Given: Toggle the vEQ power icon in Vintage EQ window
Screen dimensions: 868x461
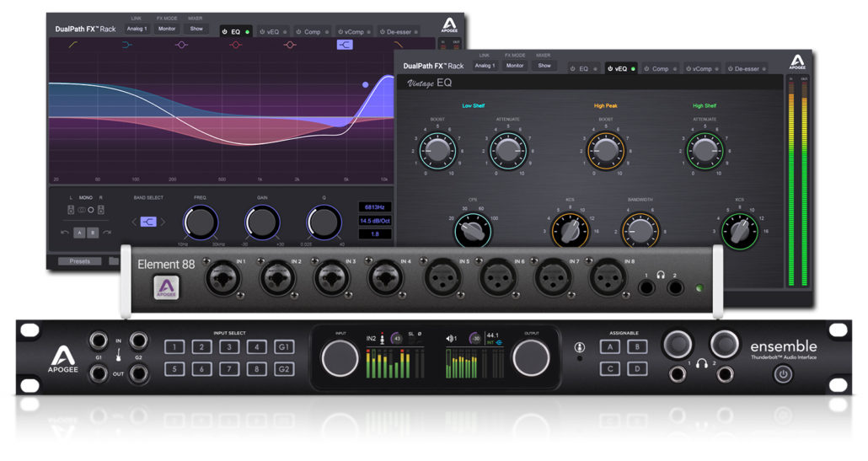Looking at the screenshot, I should coord(610,68).
